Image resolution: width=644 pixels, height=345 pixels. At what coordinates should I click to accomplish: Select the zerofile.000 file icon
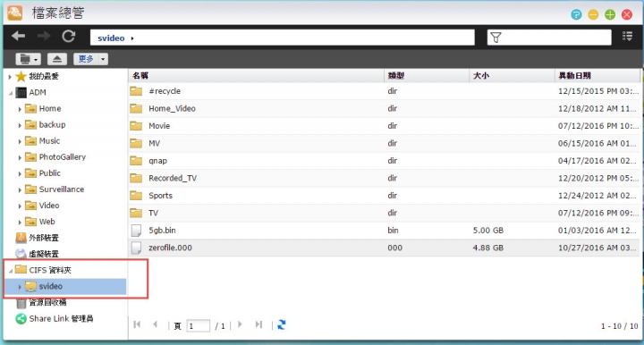(136, 248)
